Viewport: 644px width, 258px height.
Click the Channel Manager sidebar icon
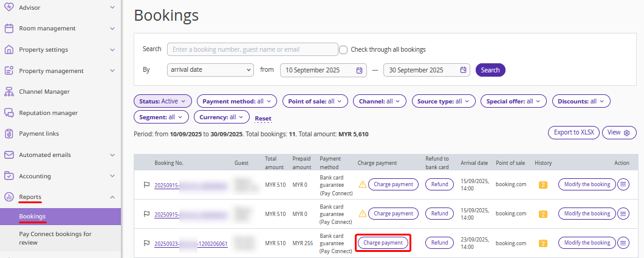[x=9, y=92]
